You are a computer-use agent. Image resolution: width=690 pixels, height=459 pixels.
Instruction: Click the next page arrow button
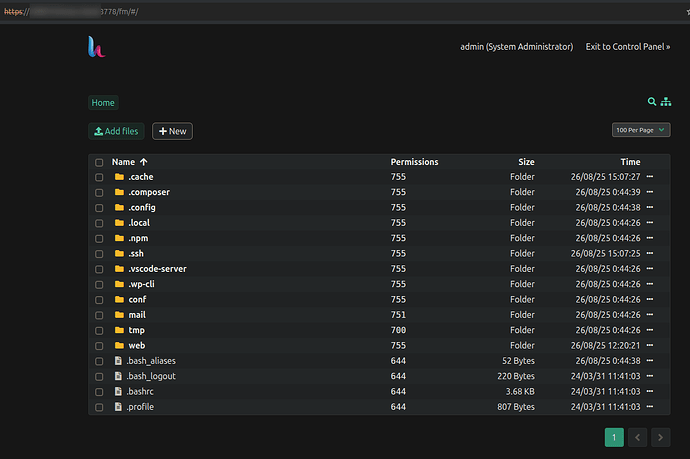point(661,437)
